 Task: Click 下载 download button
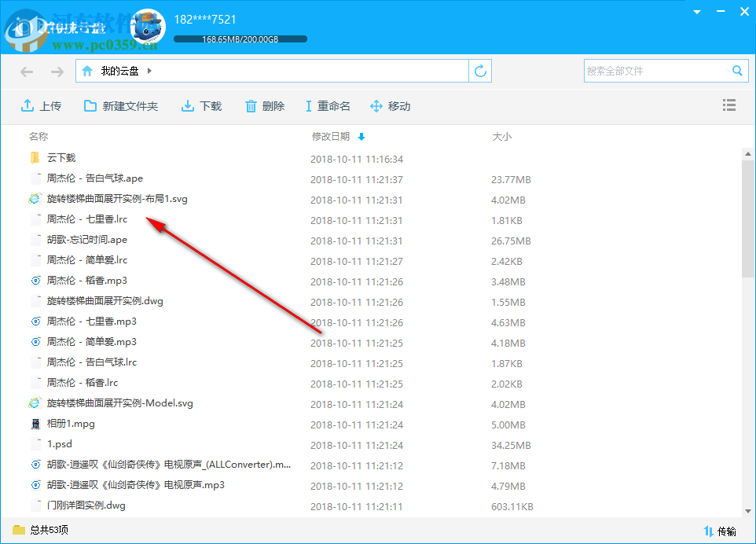click(201, 106)
